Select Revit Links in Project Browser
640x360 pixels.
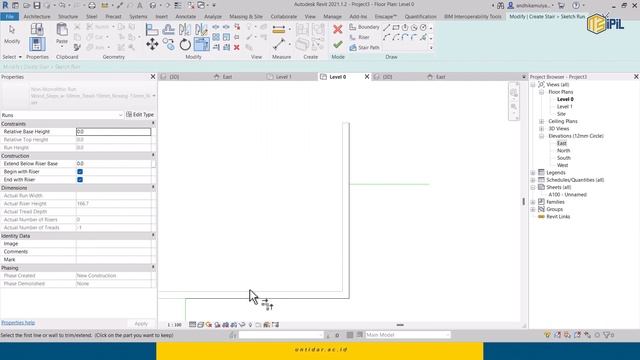click(x=558, y=217)
